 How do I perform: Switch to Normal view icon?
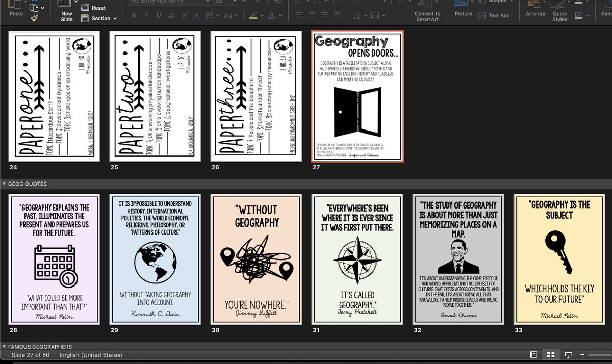[x=533, y=355]
